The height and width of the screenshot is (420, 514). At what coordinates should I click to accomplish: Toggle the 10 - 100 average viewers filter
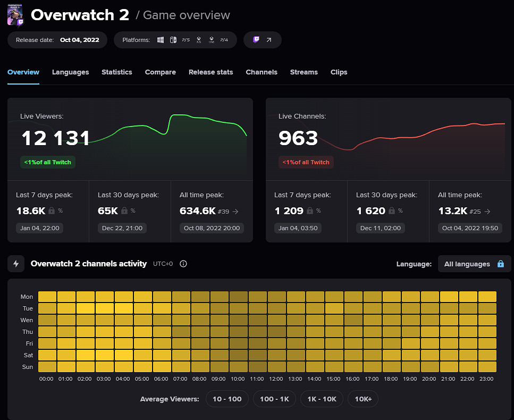[x=227, y=399]
